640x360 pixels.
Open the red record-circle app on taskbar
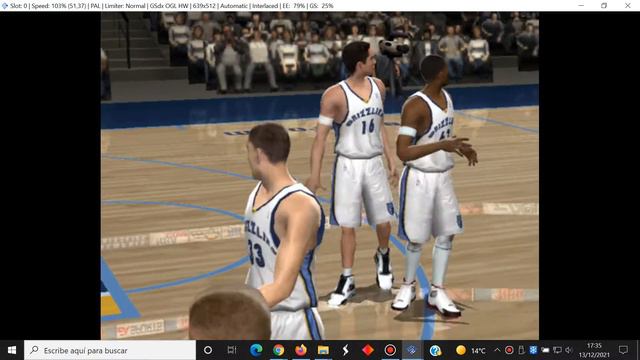tap(390, 350)
